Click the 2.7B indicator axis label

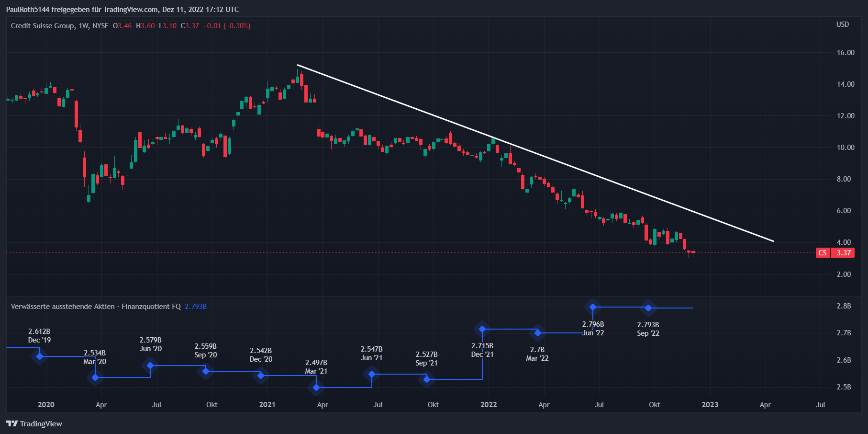coord(844,333)
